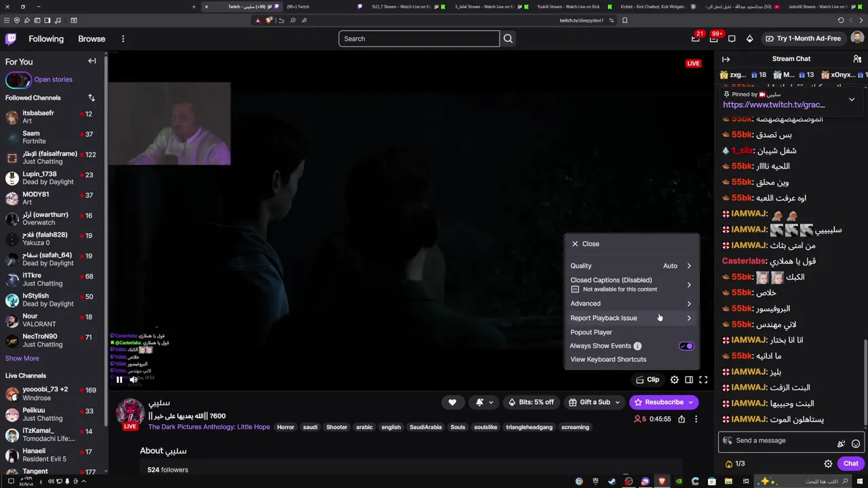Image resolution: width=868 pixels, height=488 pixels.
Task: Click Open stories link
Action: [53, 79]
